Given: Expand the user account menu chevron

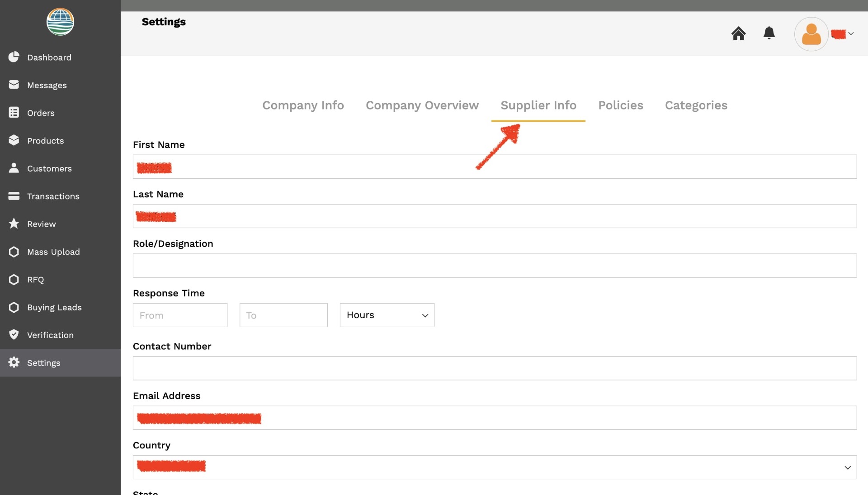Looking at the screenshot, I should (x=851, y=33).
